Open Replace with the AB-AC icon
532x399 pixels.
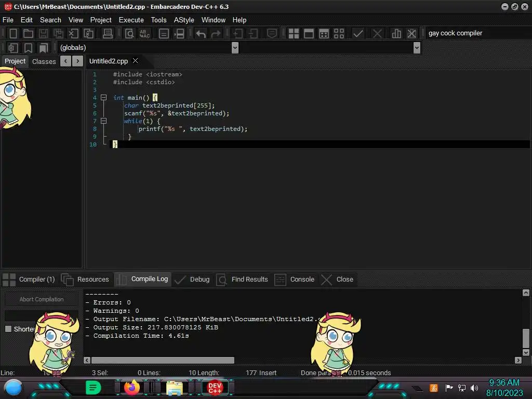coord(145,34)
